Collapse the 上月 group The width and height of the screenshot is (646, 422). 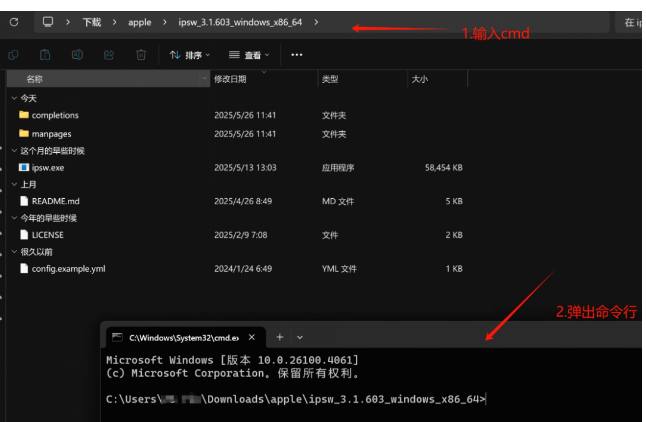(x=14, y=184)
